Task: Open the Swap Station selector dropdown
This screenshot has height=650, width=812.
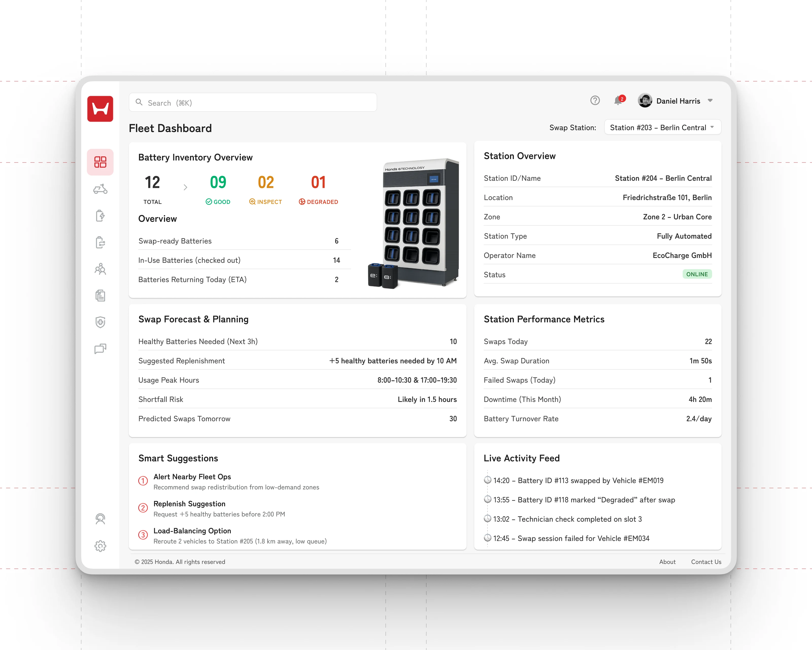Action: click(x=662, y=127)
